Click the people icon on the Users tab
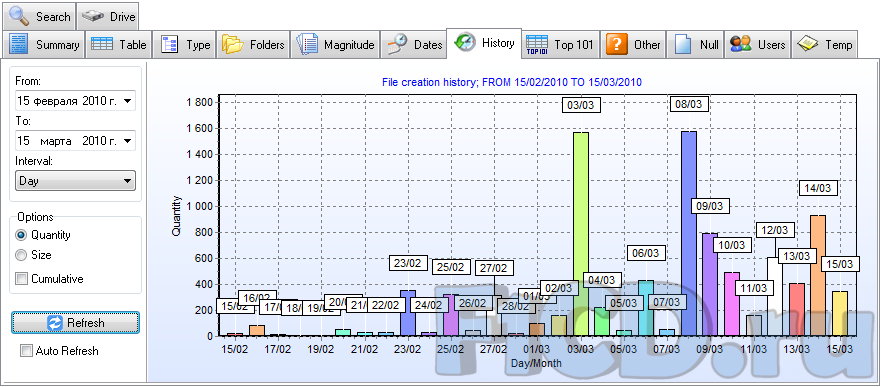Viewport: 882px width, 387px height. [741, 44]
